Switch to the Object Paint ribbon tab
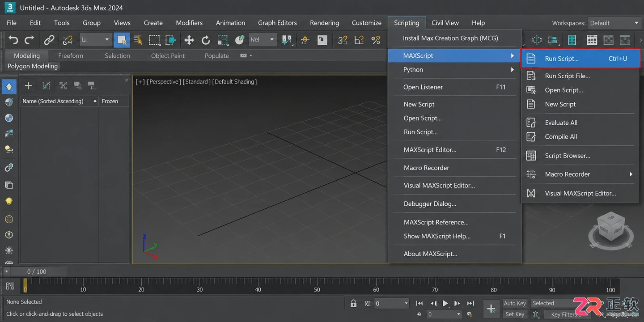 tap(168, 55)
